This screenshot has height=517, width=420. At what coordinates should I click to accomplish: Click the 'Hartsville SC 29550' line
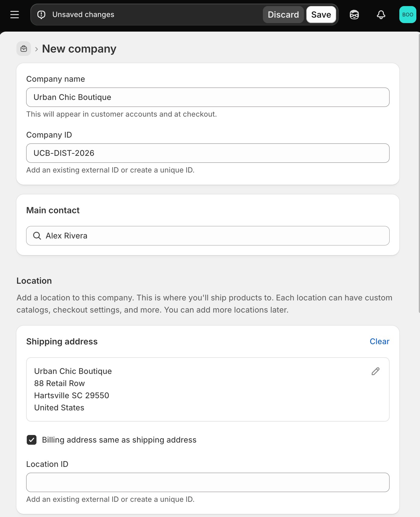[72, 395]
